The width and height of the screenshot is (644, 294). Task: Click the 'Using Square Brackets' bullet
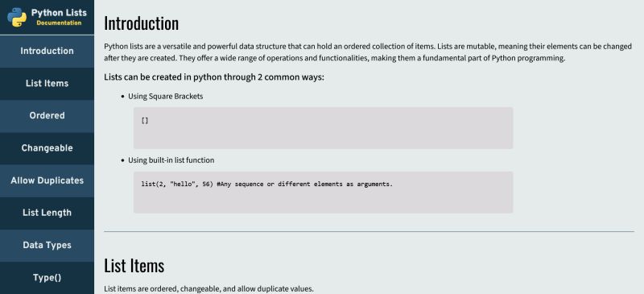tap(166, 97)
